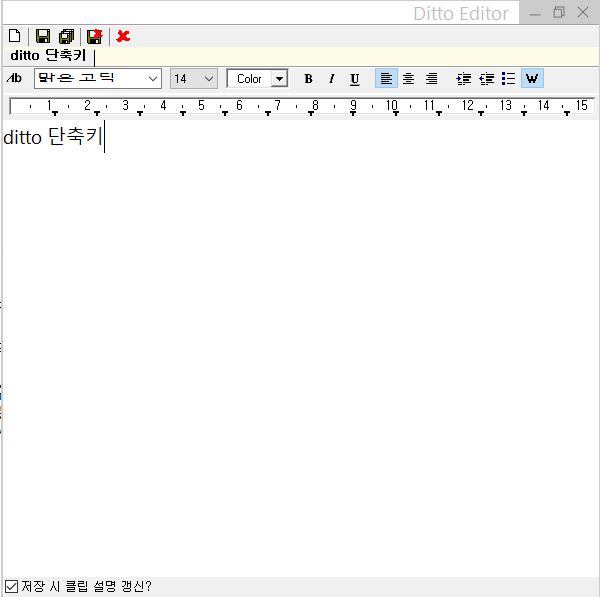The height and width of the screenshot is (597, 600).
Task: Click the Ab font icon
Action: pos(15,78)
